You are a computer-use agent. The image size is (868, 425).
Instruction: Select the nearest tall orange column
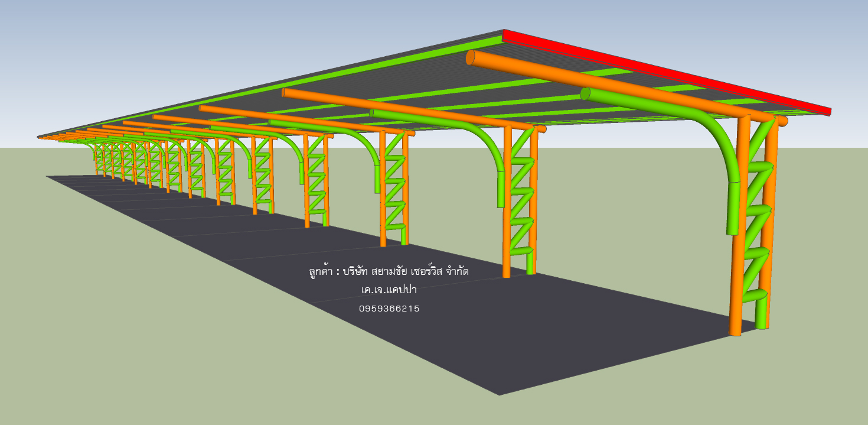point(738,236)
